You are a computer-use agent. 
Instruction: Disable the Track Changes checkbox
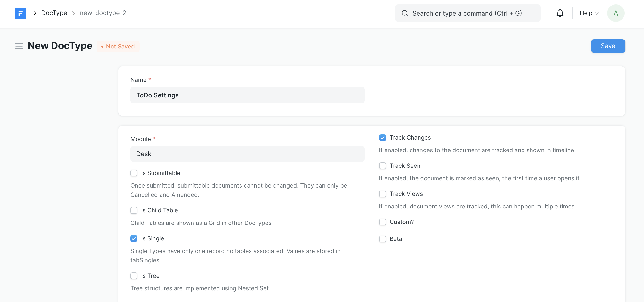click(x=382, y=138)
